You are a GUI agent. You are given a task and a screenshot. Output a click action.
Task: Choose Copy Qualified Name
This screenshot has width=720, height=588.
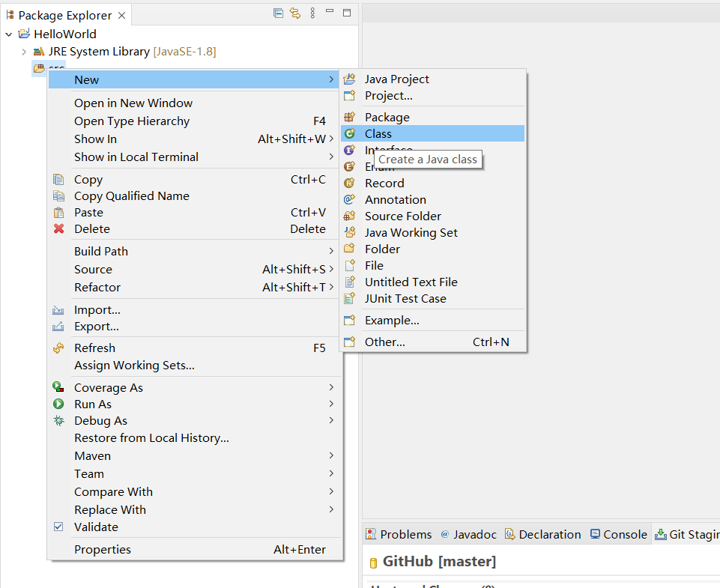click(x=195, y=196)
